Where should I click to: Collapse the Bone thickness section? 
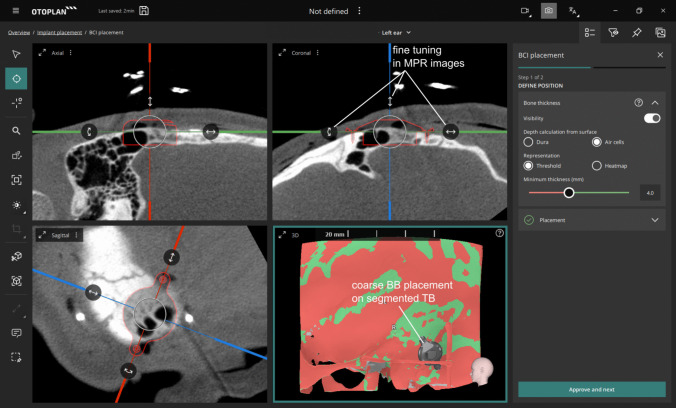tap(655, 103)
